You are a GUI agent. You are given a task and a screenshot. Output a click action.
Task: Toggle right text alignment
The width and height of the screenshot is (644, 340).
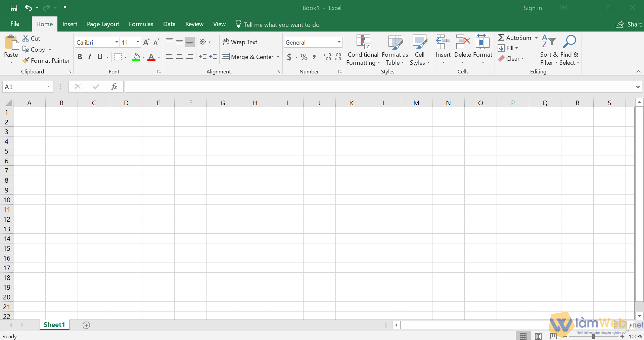click(190, 57)
